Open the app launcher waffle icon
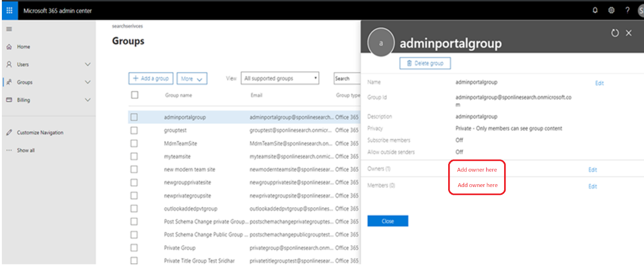Screen dimensions: 644x270 point(9,10)
